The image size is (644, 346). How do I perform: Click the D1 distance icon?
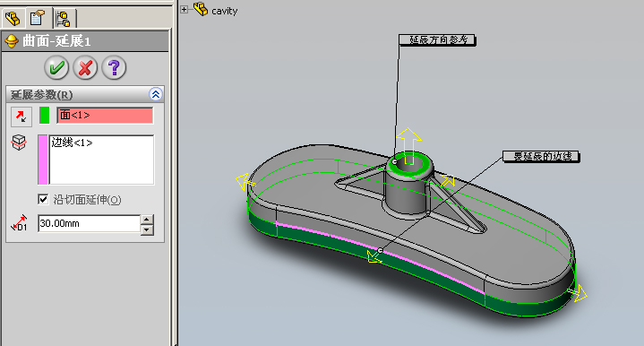point(20,222)
